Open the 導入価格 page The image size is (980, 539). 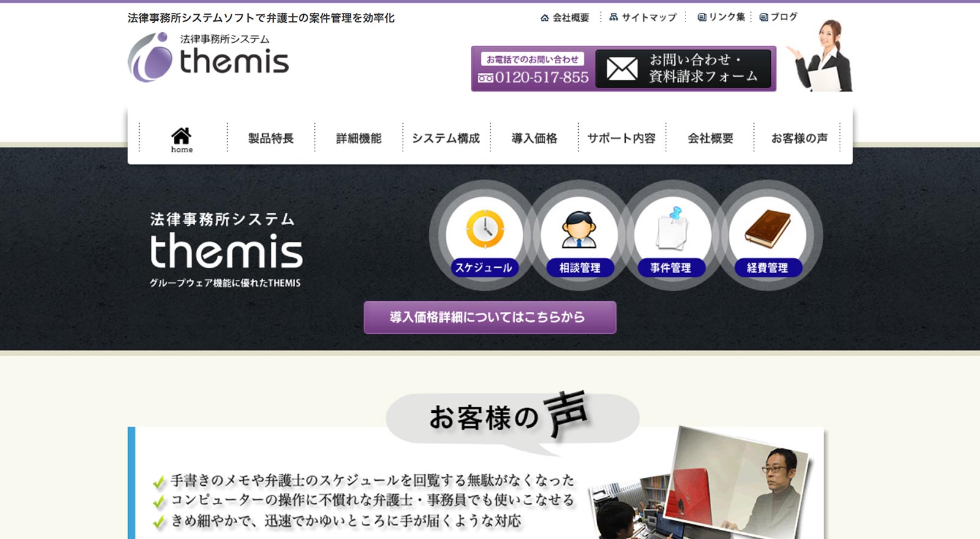pos(534,138)
